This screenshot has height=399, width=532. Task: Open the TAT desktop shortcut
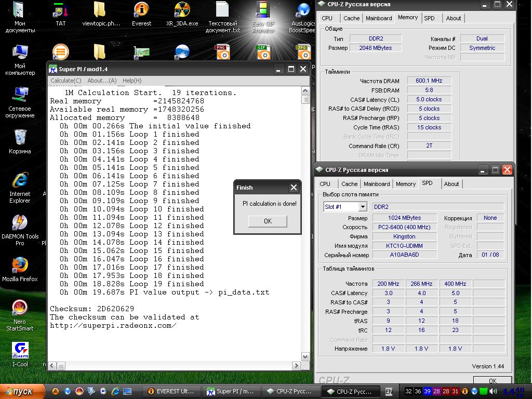pyautogui.click(x=61, y=14)
